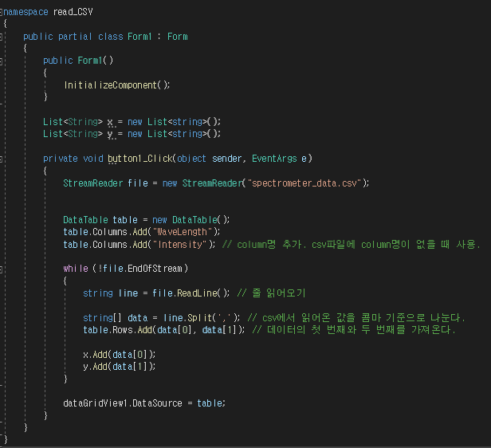Click the partial keyword in class declaration
Image resolution: width=491 pixels, height=448 pixels.
pyautogui.click(x=75, y=37)
